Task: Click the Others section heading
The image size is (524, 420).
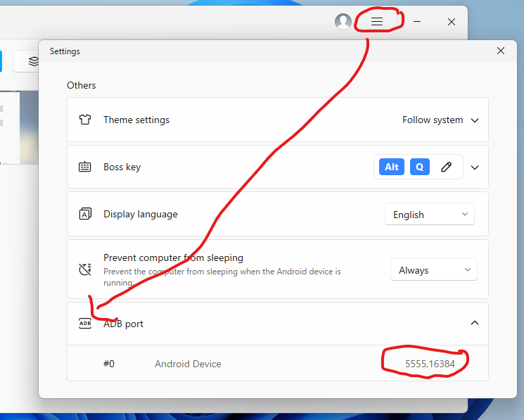Action: coord(81,85)
